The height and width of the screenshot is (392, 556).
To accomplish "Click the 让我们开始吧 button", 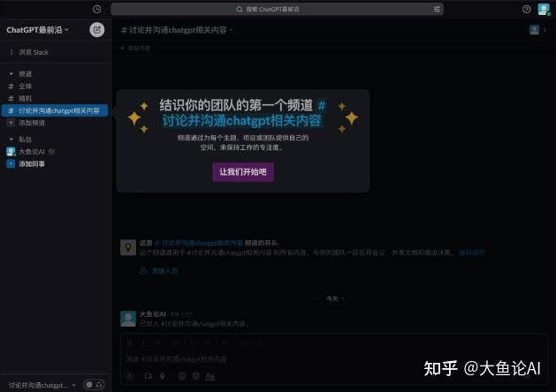I will pyautogui.click(x=243, y=172).
